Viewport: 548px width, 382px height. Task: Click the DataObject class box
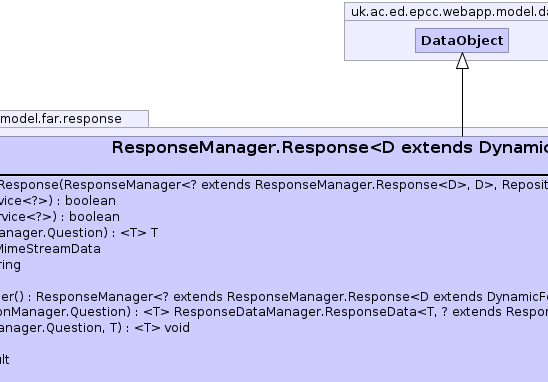[x=462, y=41]
